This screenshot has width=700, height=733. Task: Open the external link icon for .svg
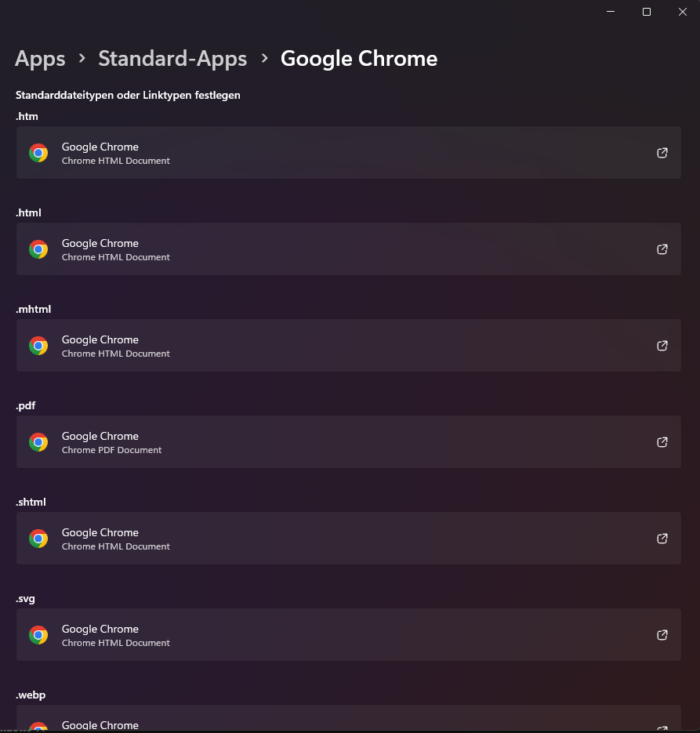[x=662, y=635]
